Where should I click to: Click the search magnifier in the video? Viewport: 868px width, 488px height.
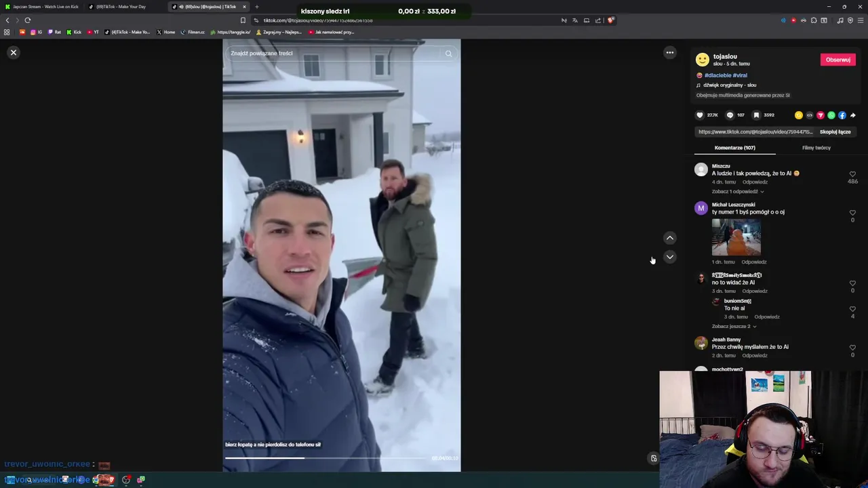448,54
